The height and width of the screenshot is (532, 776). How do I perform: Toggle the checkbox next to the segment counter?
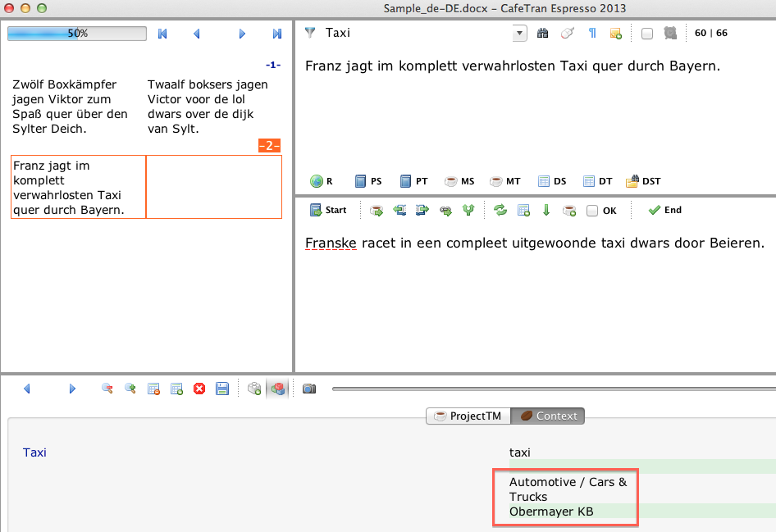click(647, 34)
